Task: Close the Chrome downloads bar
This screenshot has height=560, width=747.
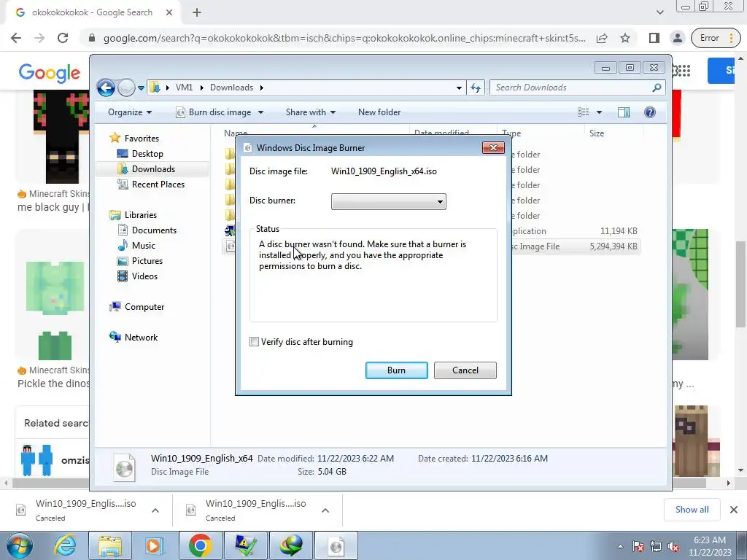Action: pyautogui.click(x=734, y=510)
